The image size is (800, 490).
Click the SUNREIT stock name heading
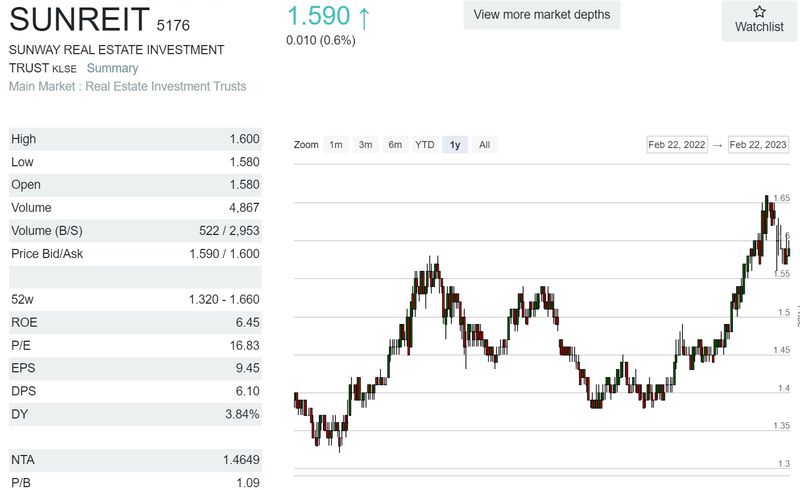coord(78,17)
